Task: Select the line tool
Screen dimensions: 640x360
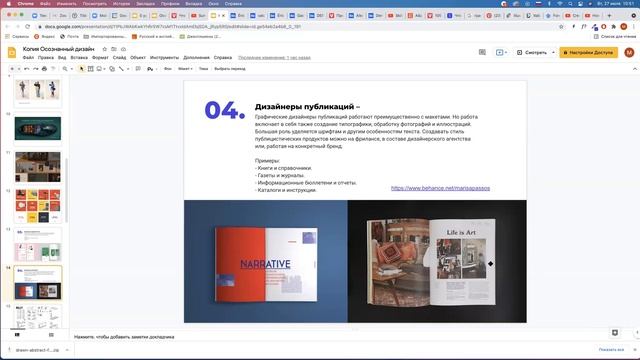Action: [121, 69]
